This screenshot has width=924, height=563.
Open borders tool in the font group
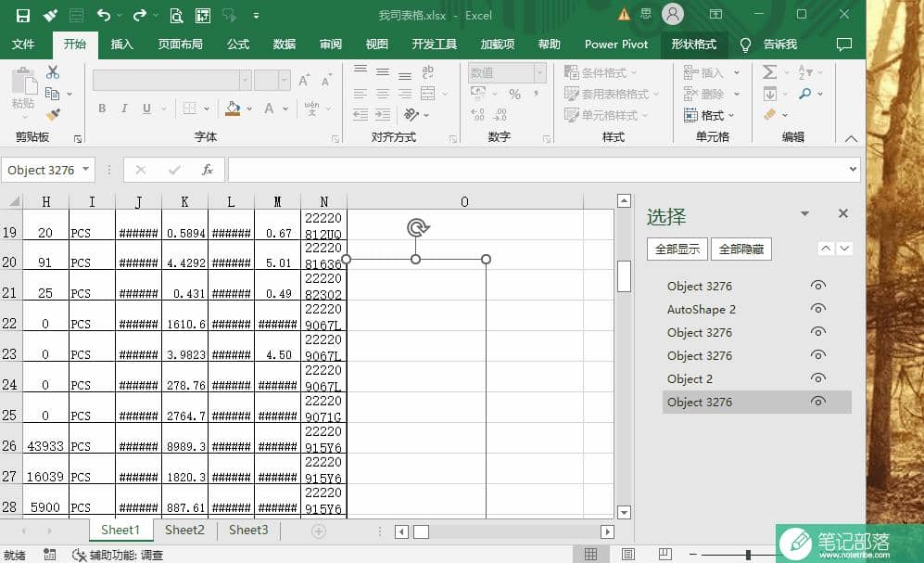[x=190, y=109]
